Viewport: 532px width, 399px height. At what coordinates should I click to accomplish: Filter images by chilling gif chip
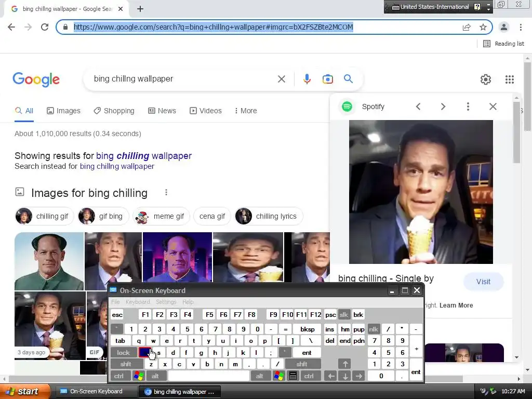click(44, 217)
